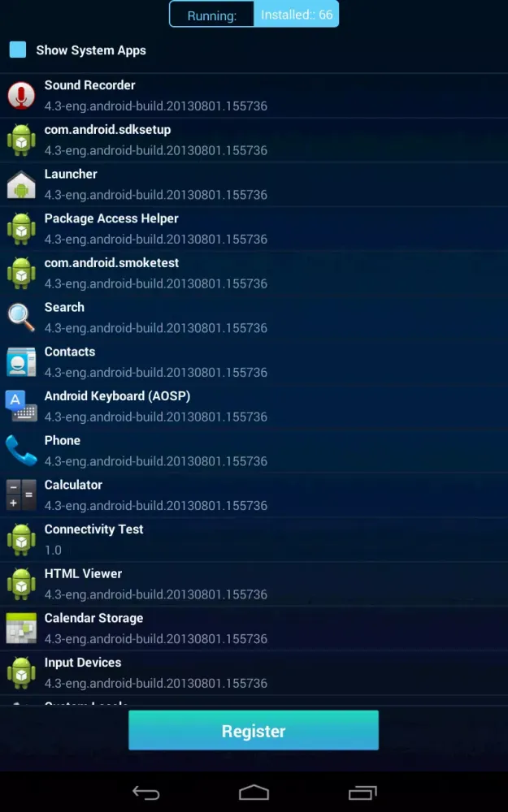Tap the Search magnifying glass icon
Image resolution: width=508 pixels, height=812 pixels.
tap(21, 317)
